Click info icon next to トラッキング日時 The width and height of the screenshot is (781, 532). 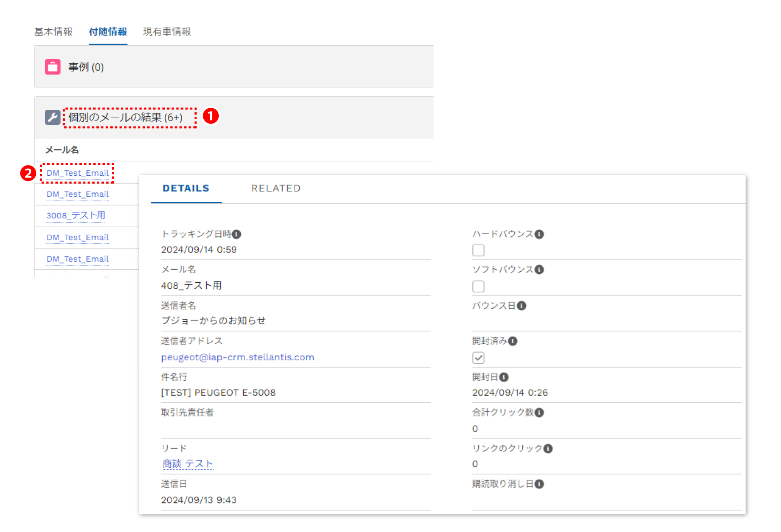tap(237, 234)
